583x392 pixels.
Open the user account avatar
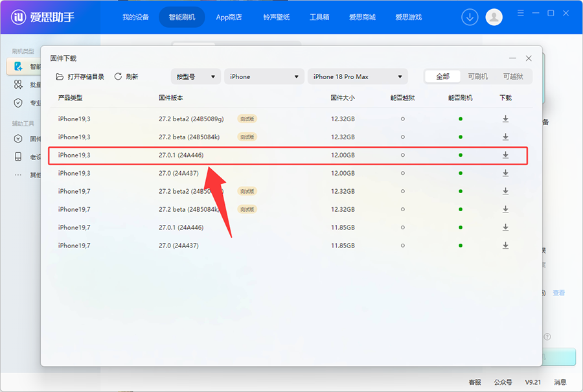[494, 17]
